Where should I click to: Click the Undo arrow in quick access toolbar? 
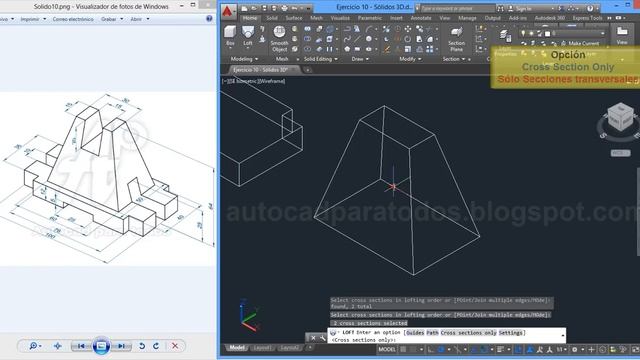[x=294, y=9]
